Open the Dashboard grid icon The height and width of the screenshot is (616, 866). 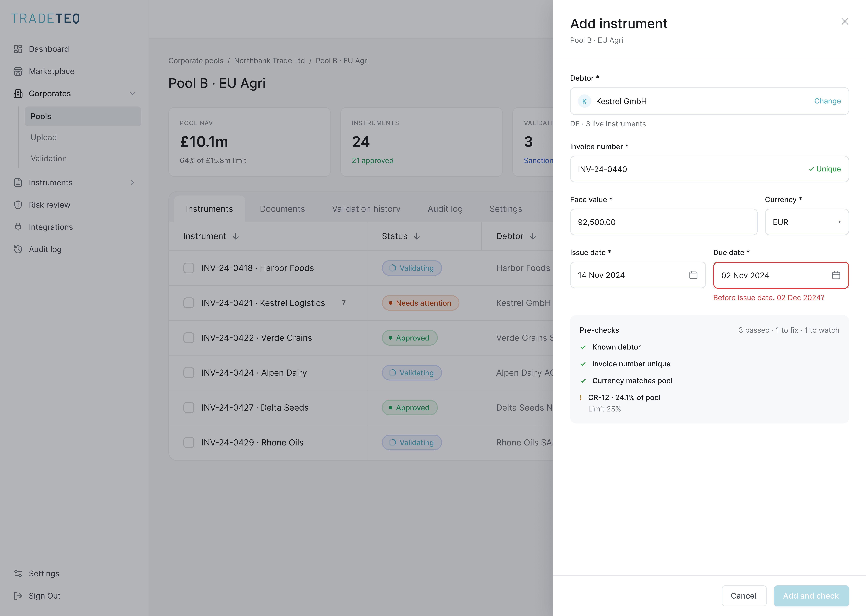click(18, 49)
